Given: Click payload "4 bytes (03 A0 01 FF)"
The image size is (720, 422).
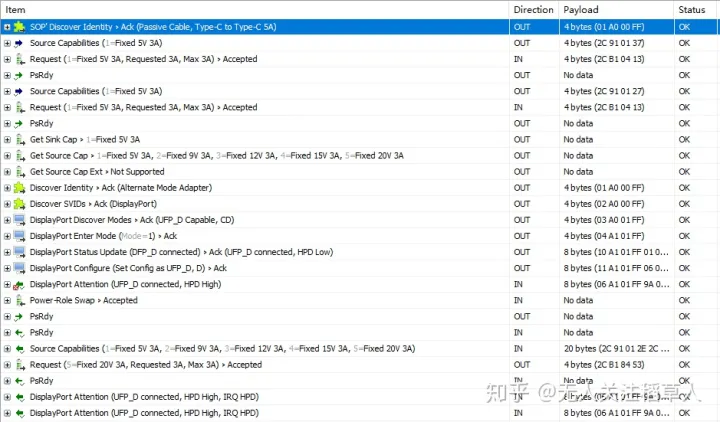Looking at the screenshot, I should [604, 220].
